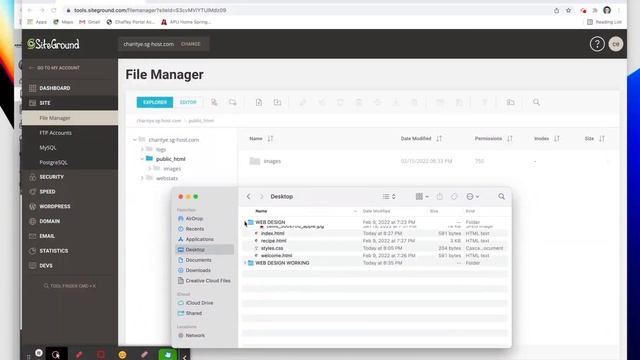Bookmark this page with the star icon
The width and height of the screenshot is (640, 360).
(x=568, y=10)
